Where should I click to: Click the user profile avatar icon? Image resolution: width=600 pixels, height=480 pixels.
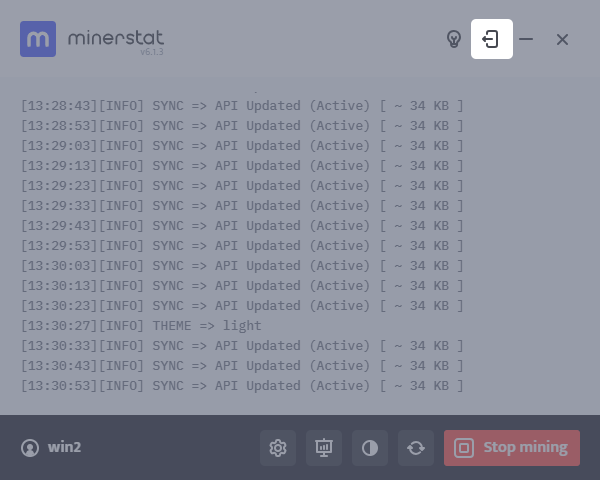[30, 448]
